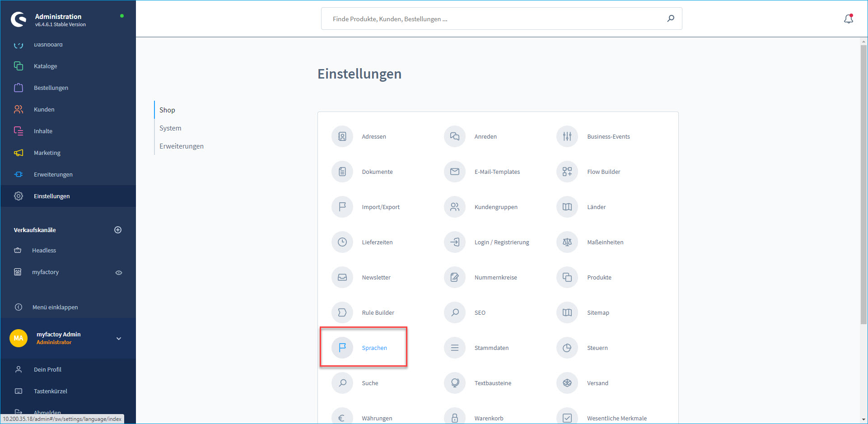Image resolution: width=868 pixels, height=424 pixels.
Task: Click the green status indicator next to Administration
Action: click(121, 16)
